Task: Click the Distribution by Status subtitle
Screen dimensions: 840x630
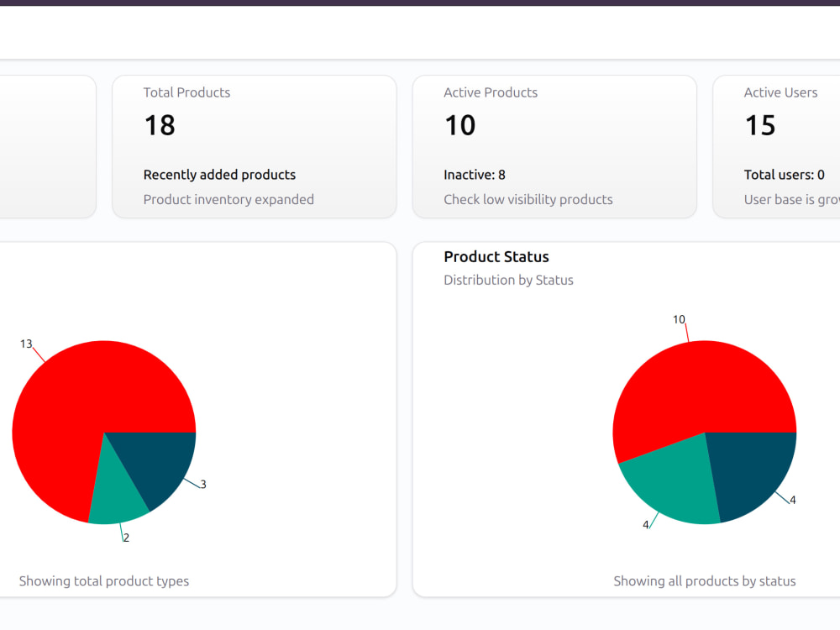Action: point(508,281)
